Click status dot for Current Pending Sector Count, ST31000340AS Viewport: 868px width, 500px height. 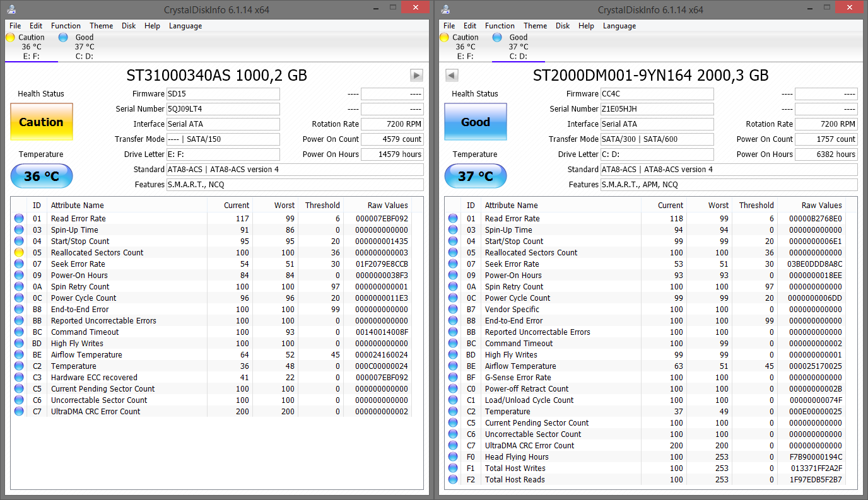click(x=19, y=388)
